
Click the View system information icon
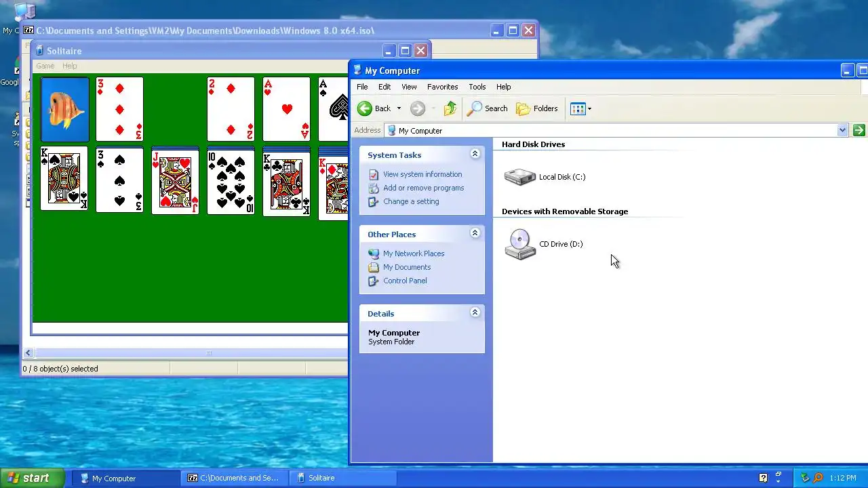373,174
